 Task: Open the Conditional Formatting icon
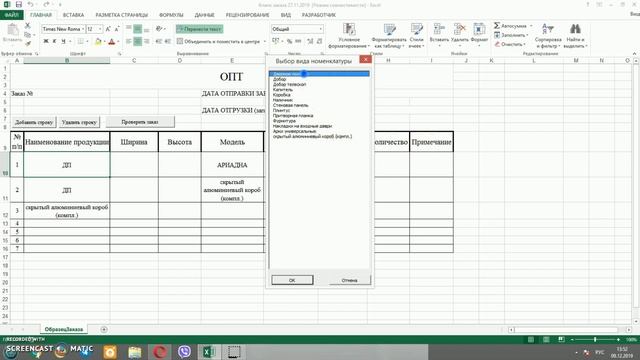click(x=349, y=36)
